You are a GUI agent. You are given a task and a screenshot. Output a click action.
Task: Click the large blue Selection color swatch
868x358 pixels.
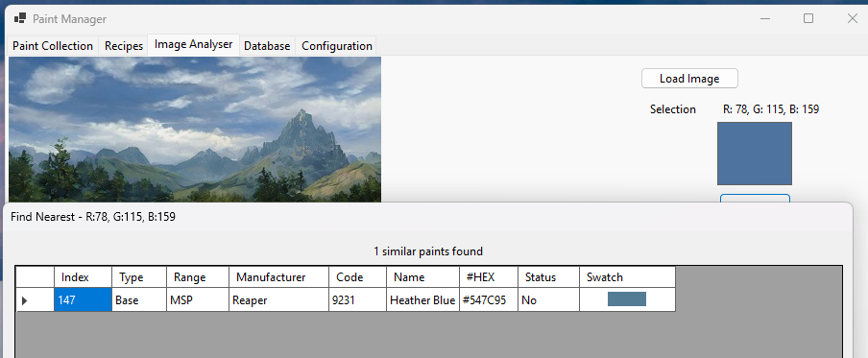click(755, 154)
